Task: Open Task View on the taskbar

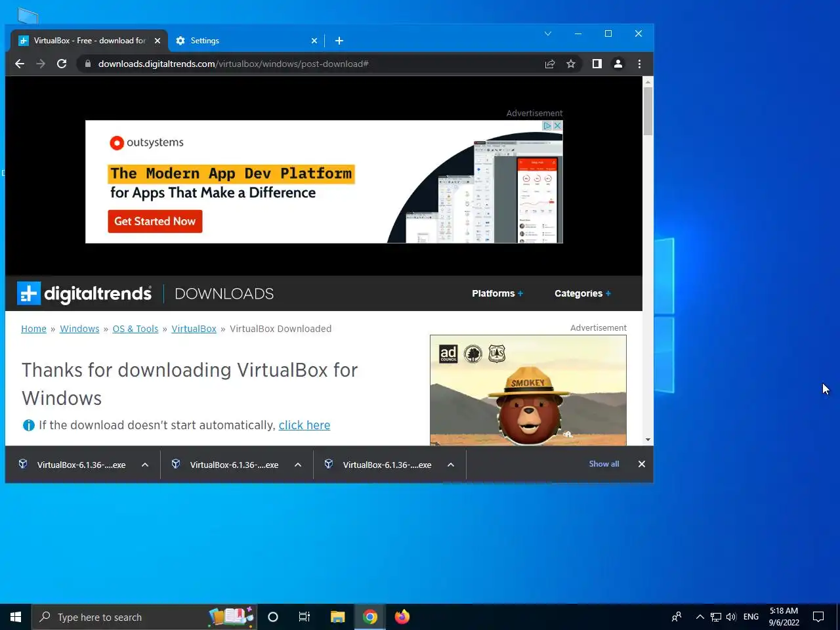Action: (x=304, y=617)
